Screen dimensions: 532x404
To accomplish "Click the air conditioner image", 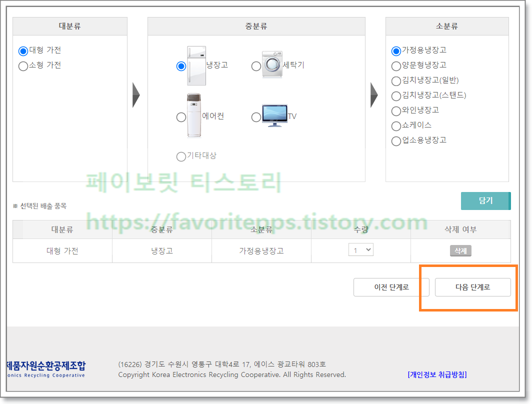I will point(194,115).
